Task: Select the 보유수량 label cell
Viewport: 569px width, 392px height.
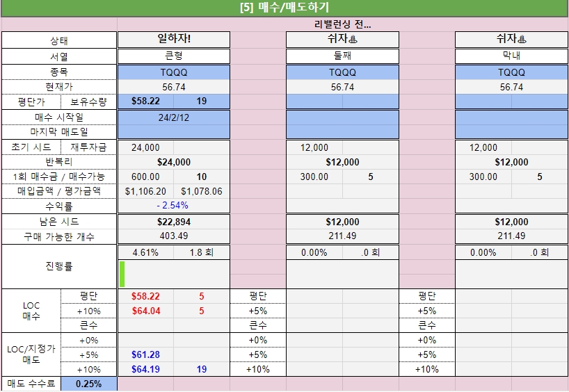Action: 88,102
